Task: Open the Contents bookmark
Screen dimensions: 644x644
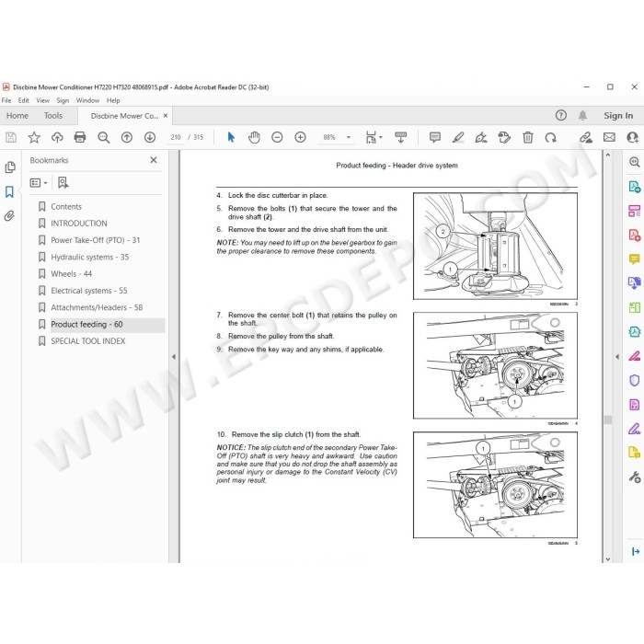Action: click(66, 207)
